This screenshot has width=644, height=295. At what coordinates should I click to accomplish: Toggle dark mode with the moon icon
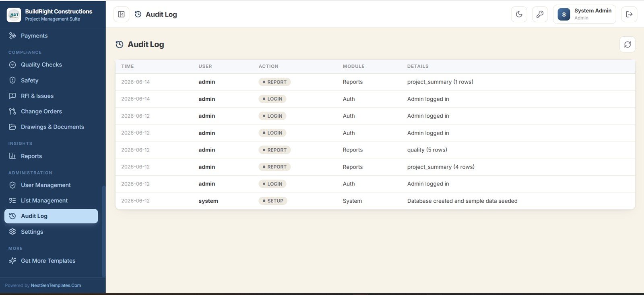pos(519,14)
